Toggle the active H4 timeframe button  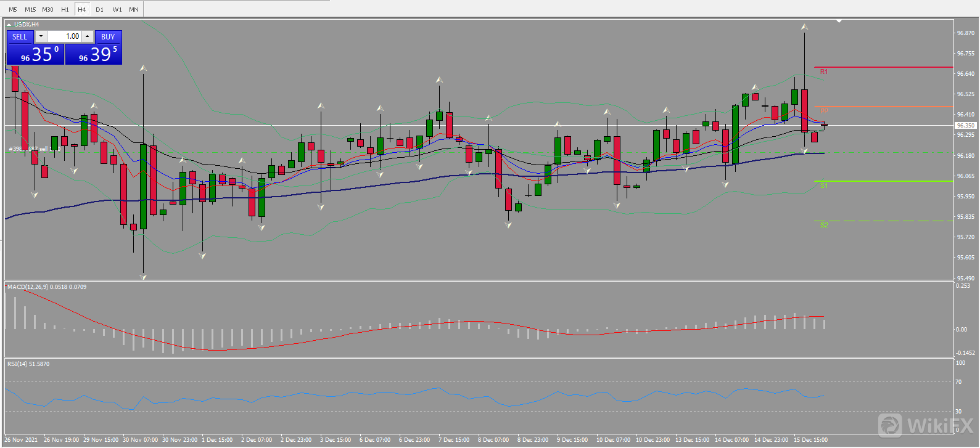tap(82, 9)
